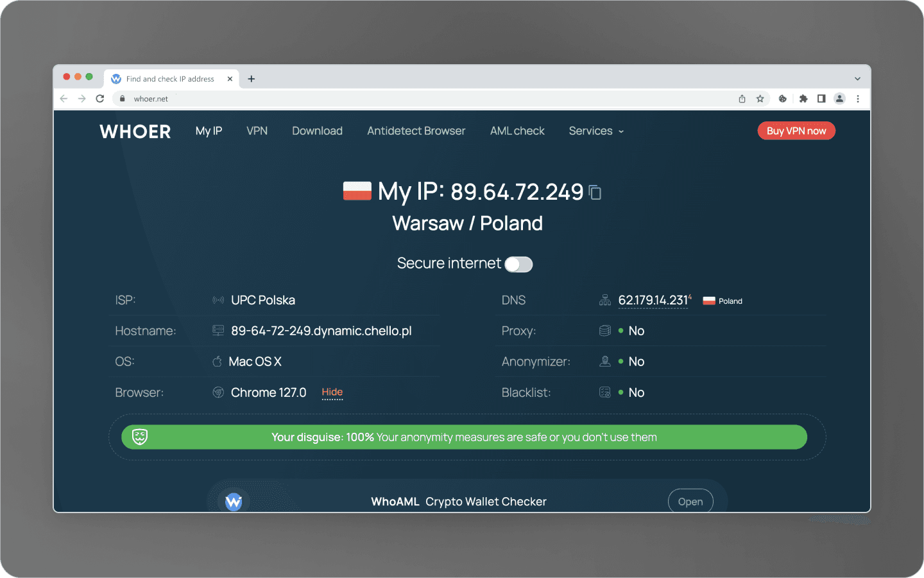Click the 'DNS' row label
924x578 pixels.
[513, 300]
